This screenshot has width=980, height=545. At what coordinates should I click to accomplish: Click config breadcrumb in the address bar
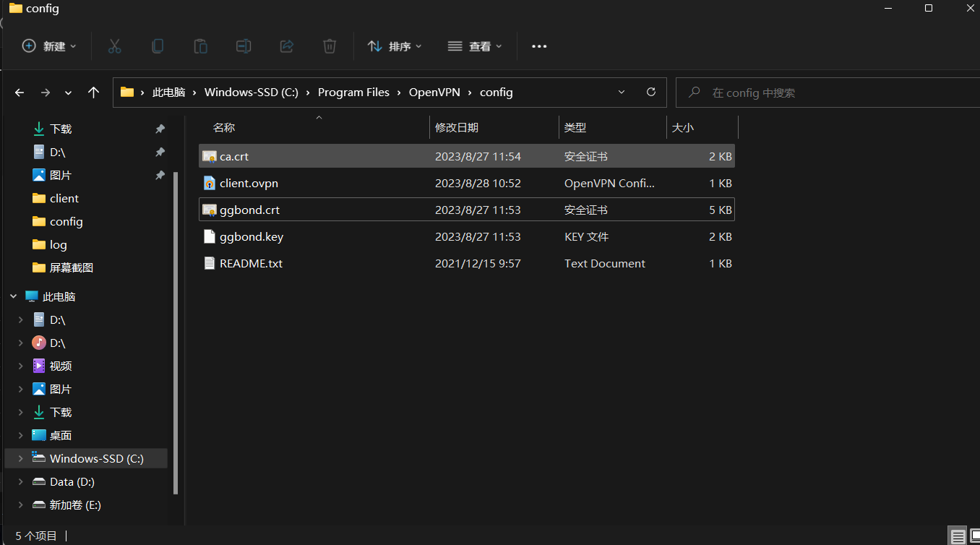[x=497, y=93]
